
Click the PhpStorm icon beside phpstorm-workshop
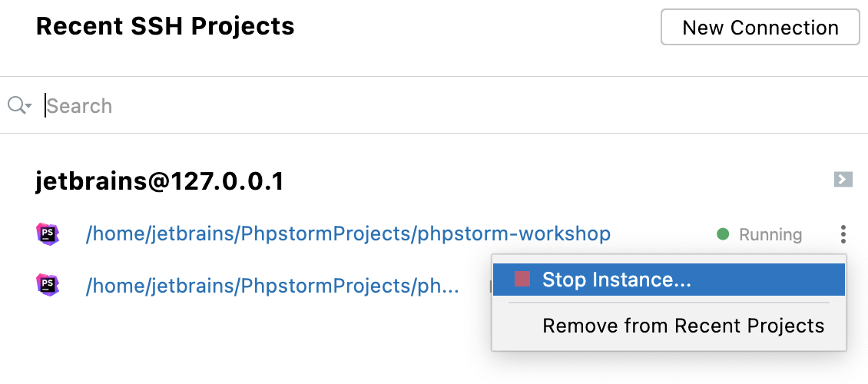(48, 233)
